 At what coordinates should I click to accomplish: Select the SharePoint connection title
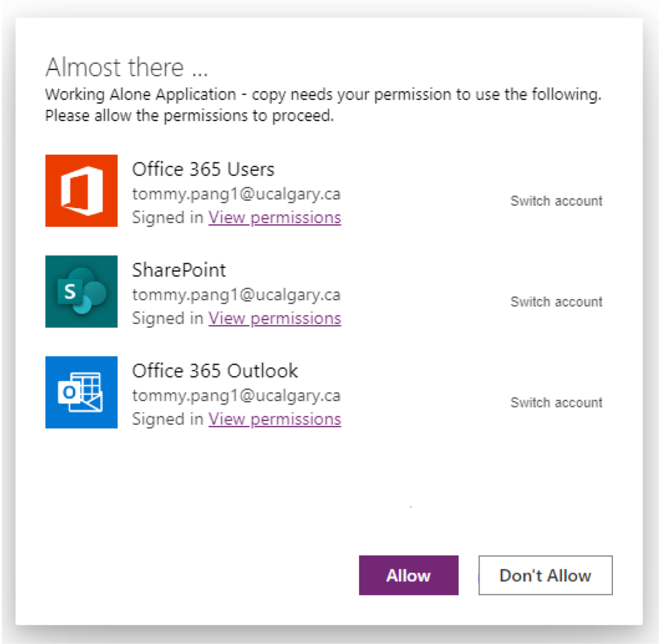click(179, 270)
